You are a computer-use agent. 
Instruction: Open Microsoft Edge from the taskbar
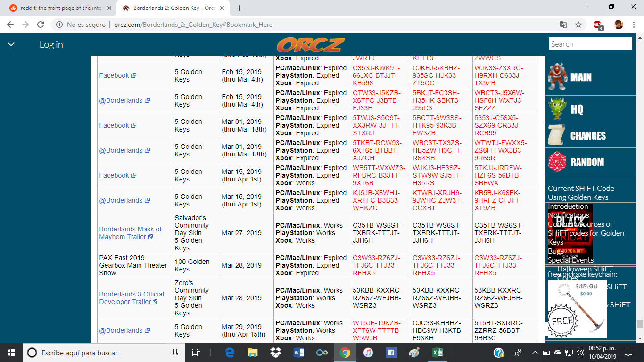[x=230, y=353]
